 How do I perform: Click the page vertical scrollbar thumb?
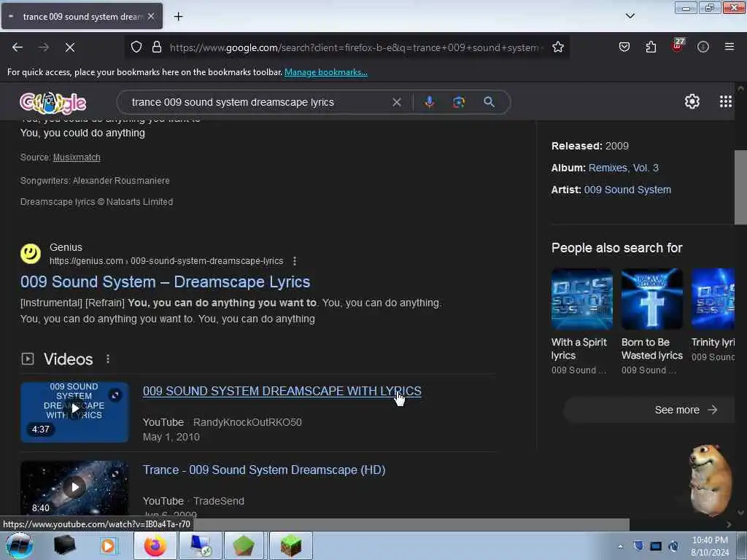[x=740, y=187]
